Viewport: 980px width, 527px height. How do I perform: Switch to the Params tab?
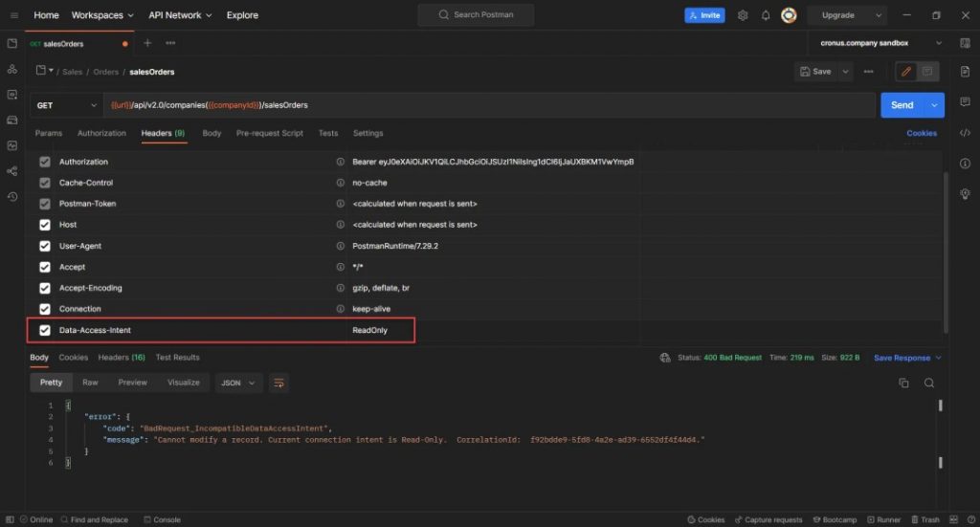pyautogui.click(x=48, y=133)
